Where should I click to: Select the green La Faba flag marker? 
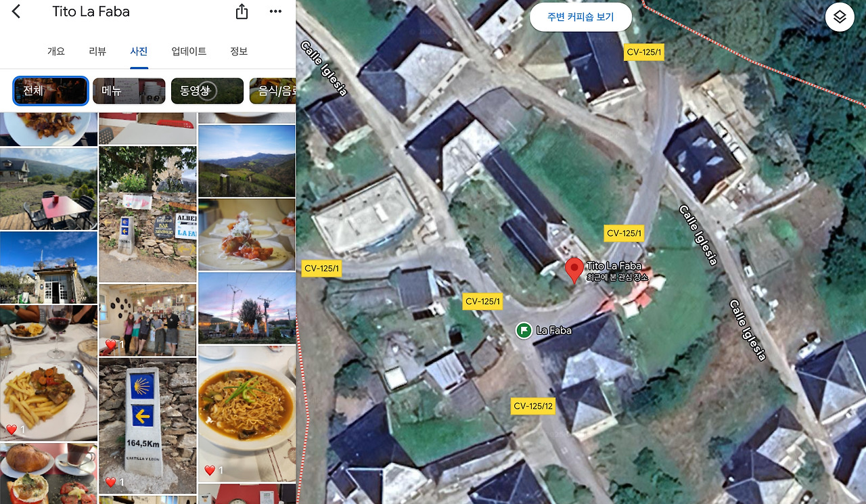(523, 330)
